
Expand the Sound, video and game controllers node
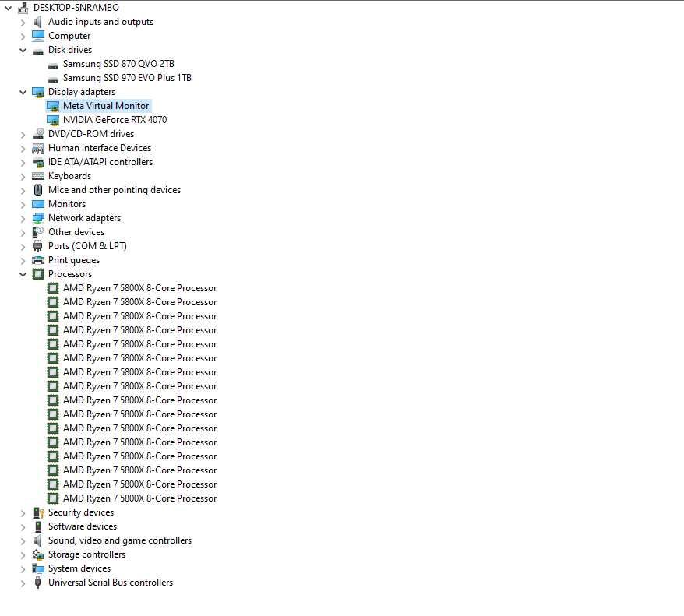pos(23,541)
